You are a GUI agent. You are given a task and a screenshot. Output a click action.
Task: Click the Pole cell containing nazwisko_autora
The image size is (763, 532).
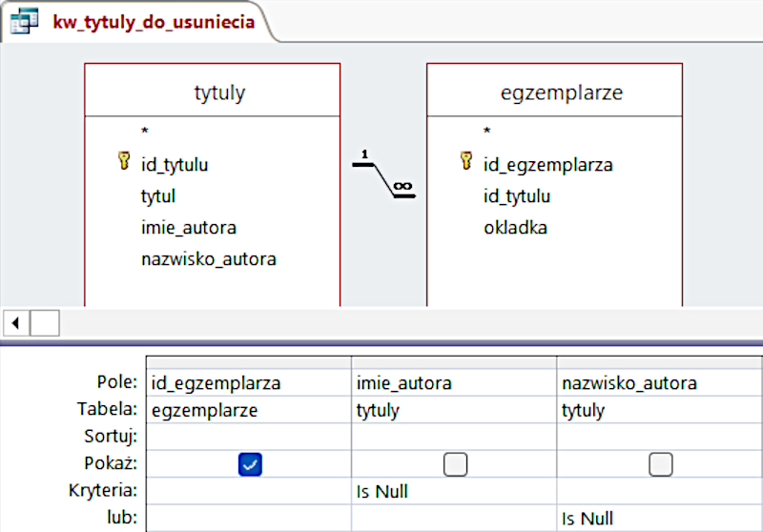pyautogui.click(x=660, y=382)
